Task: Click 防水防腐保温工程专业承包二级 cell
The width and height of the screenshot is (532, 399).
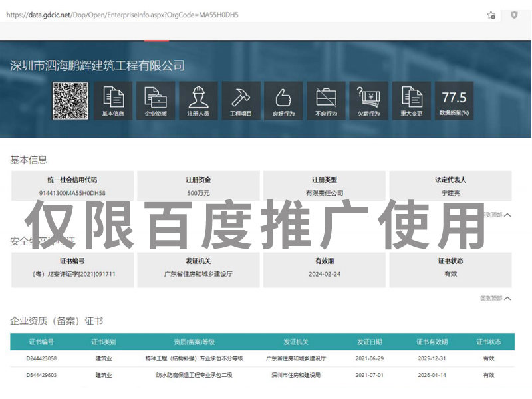Action: 194,375
